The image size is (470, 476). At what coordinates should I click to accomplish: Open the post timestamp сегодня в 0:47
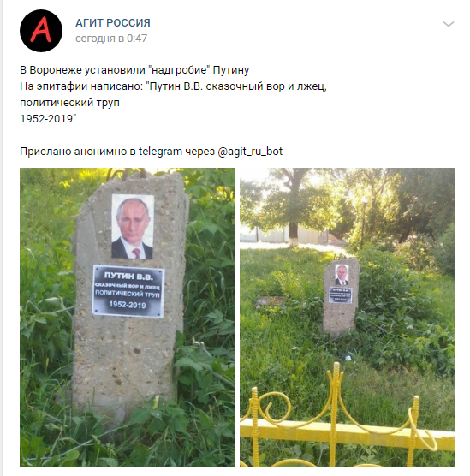111,39
